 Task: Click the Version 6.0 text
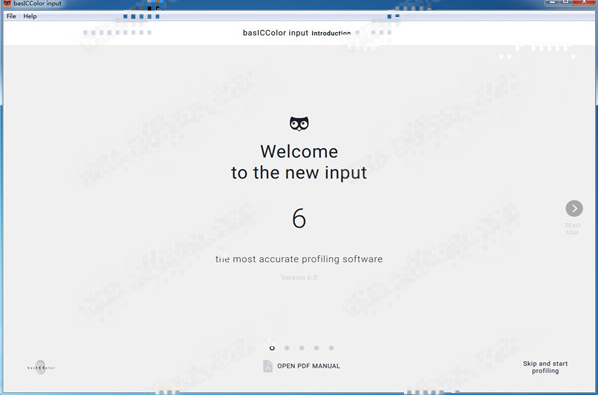pyautogui.click(x=299, y=278)
